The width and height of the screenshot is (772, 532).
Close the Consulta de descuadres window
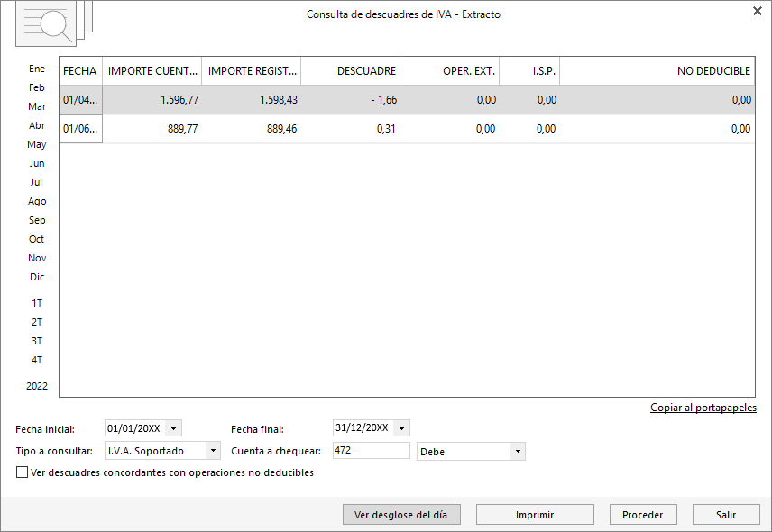pos(758,11)
